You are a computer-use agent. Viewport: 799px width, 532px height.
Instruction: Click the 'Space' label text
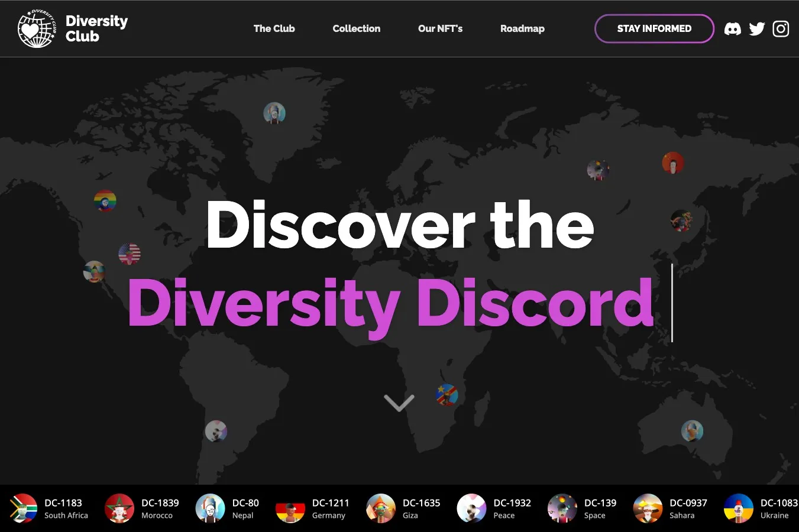(x=595, y=515)
